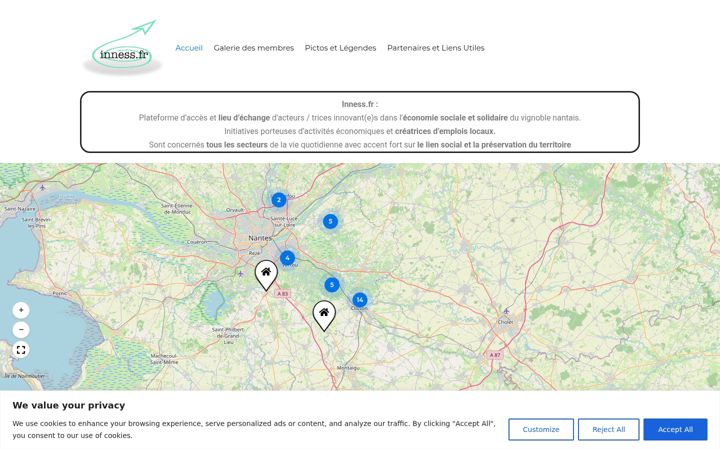The height and width of the screenshot is (450, 720).
Task: Click the Orvault map label
Action: 235,210
